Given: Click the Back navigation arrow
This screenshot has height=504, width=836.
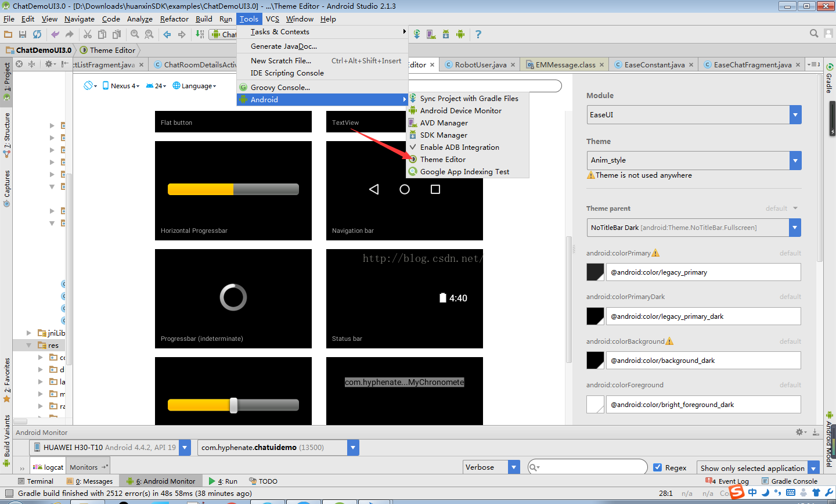Looking at the screenshot, I should [167, 34].
